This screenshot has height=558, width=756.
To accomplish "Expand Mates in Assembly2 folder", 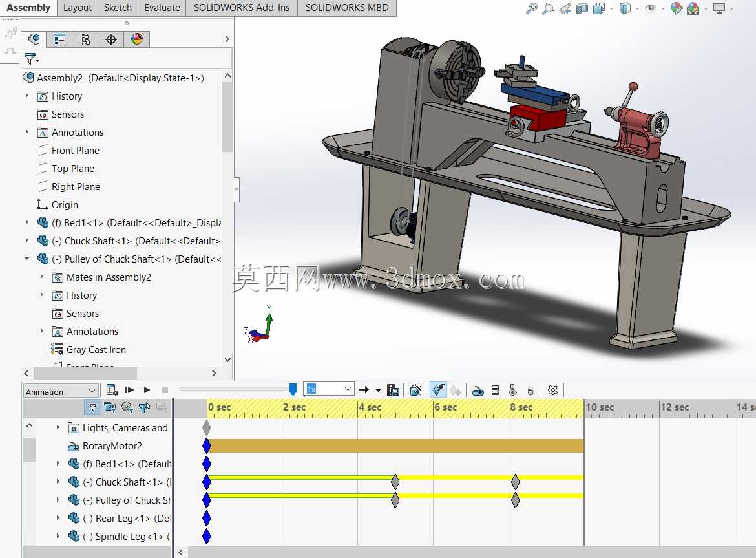I will [42, 276].
